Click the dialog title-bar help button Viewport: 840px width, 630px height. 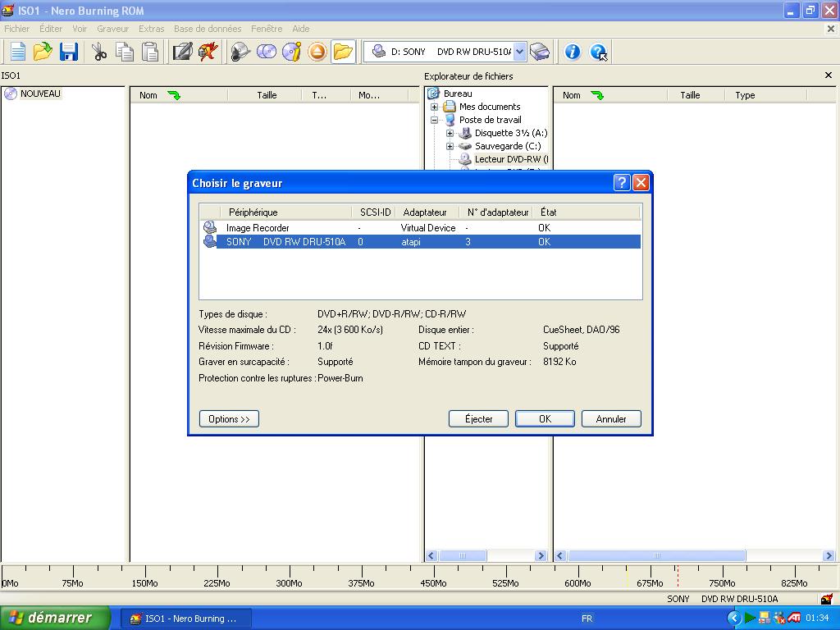coord(622,183)
